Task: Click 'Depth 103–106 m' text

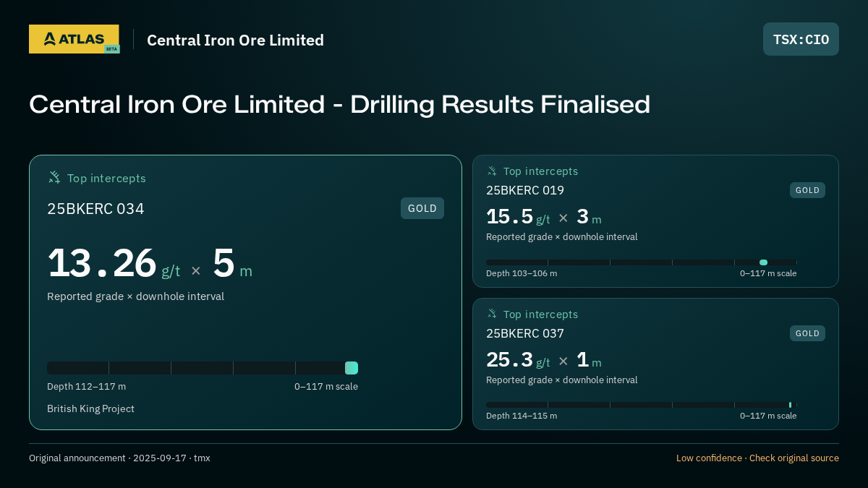Action: coord(522,273)
